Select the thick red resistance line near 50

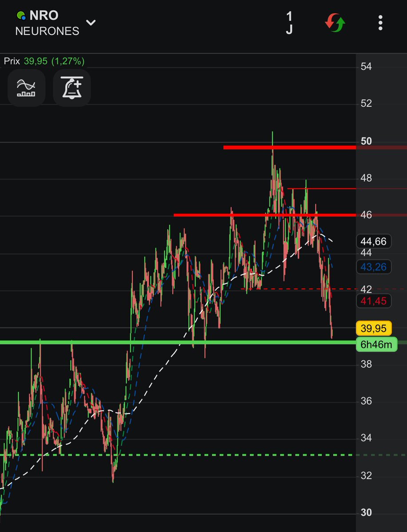[289, 147]
